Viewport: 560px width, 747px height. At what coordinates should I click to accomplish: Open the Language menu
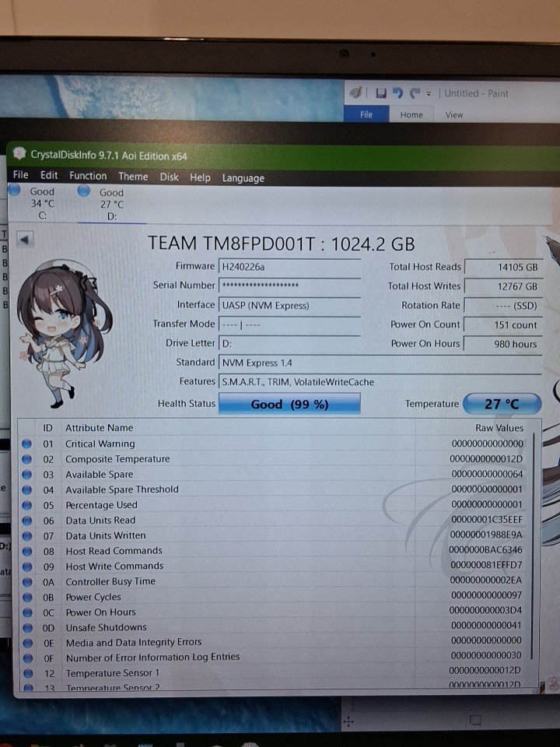click(243, 177)
